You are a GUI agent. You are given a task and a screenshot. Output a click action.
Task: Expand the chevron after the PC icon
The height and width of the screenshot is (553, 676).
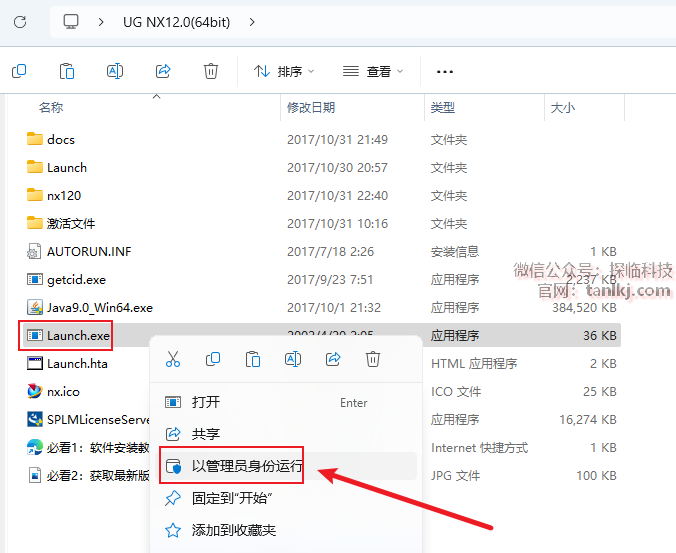[x=101, y=22]
